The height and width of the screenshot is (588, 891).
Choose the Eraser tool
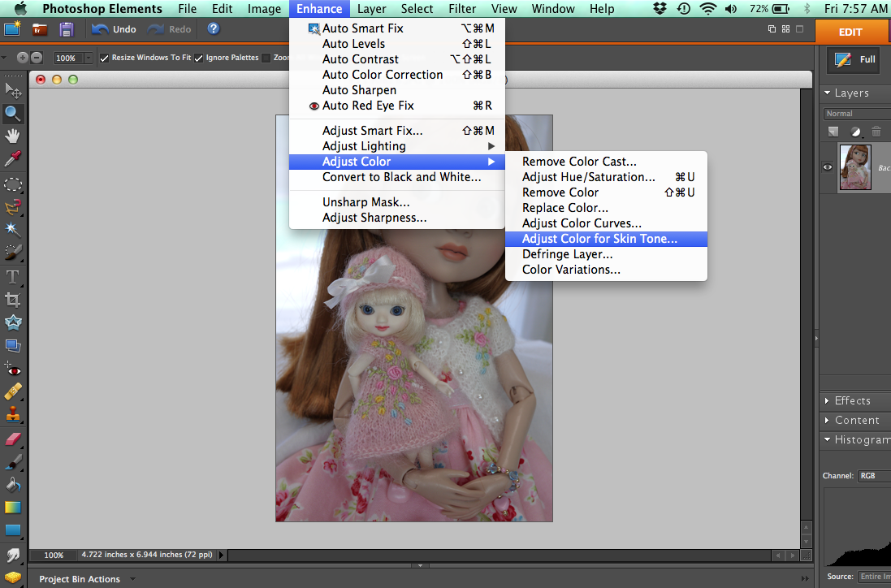(13, 439)
